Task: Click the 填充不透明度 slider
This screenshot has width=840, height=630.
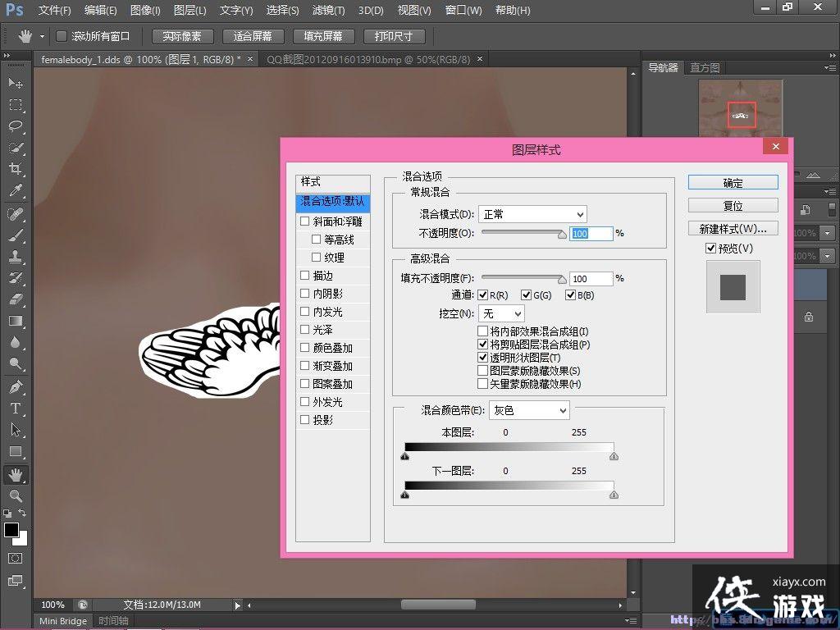Action: tap(523, 278)
